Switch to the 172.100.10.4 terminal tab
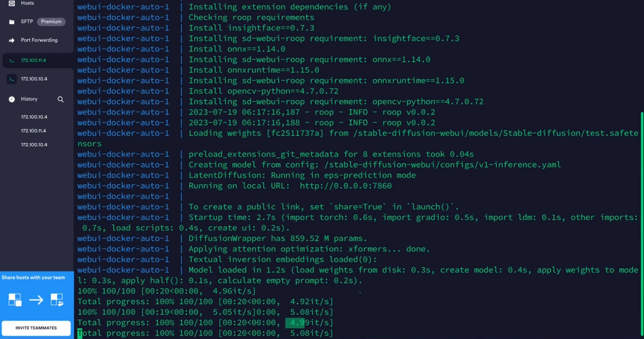 34,79
